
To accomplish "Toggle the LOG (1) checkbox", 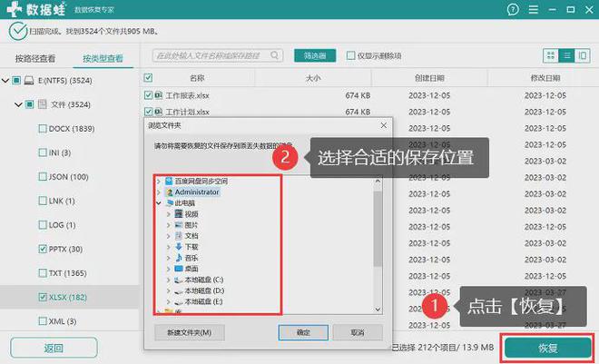I will pos(43,225).
